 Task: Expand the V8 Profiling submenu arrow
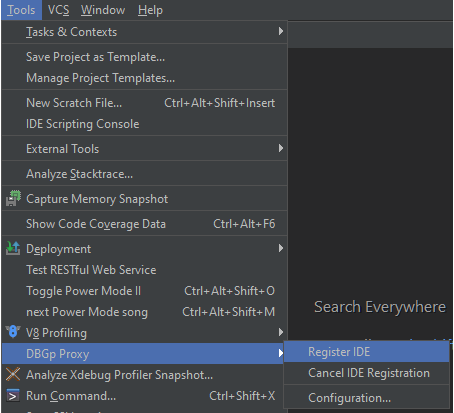pyautogui.click(x=281, y=332)
